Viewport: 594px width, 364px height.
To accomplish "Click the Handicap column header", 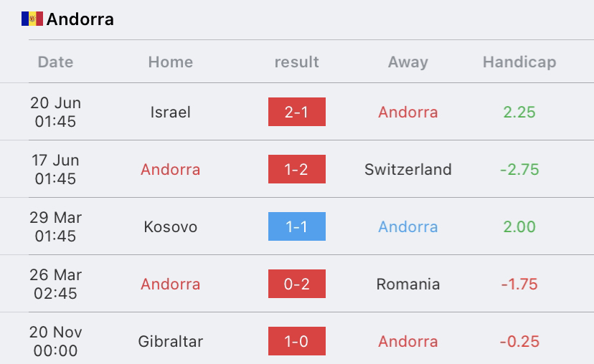I will pyautogui.click(x=519, y=62).
